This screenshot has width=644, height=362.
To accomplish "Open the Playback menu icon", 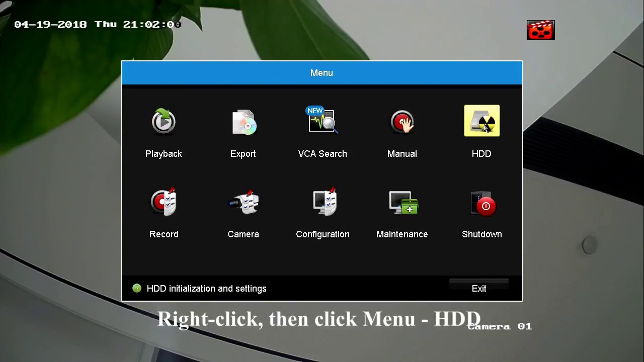I will tap(164, 121).
